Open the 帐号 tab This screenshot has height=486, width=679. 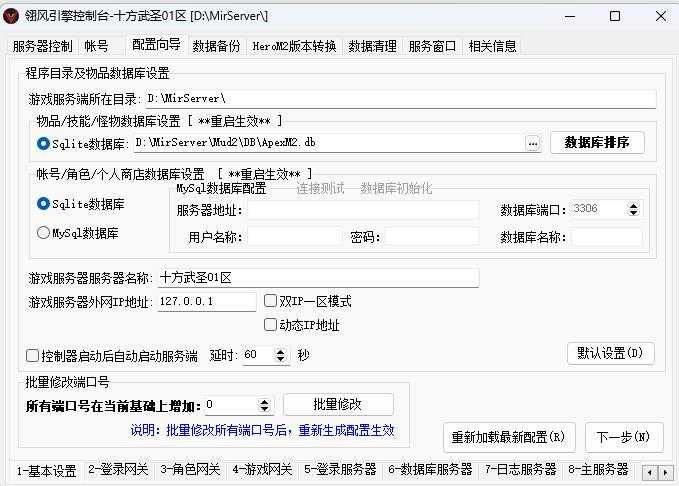97,46
